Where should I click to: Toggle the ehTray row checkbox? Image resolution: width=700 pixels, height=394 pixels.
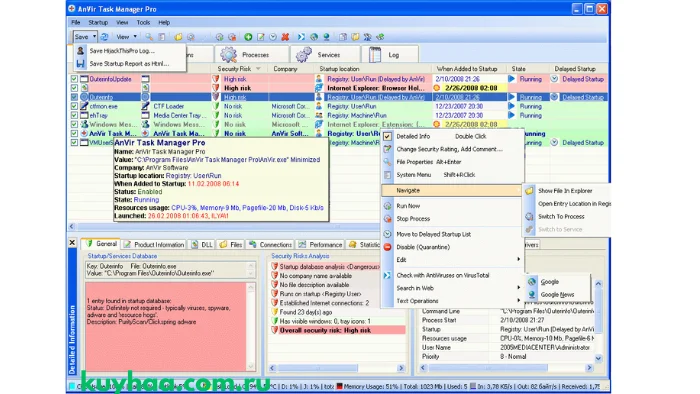(x=74, y=115)
